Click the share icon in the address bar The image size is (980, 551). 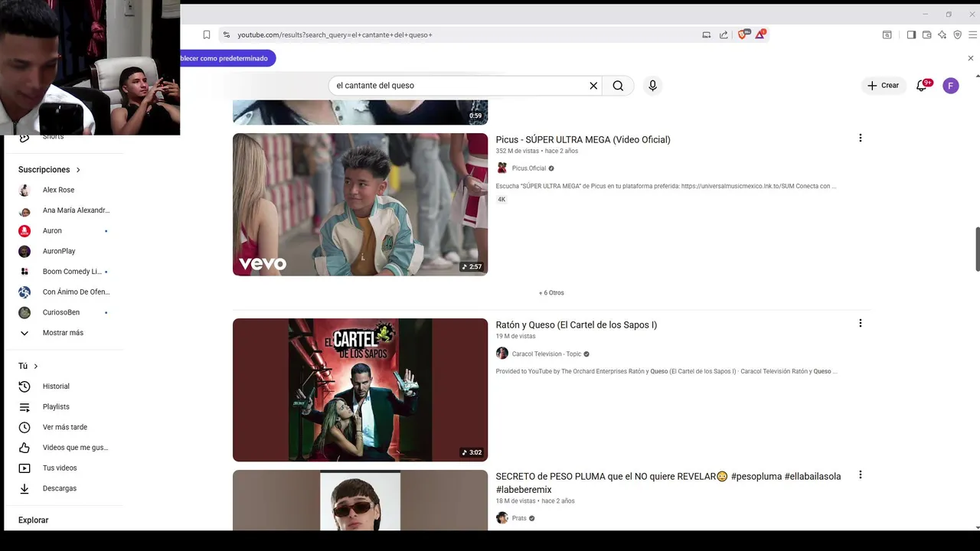724,34
